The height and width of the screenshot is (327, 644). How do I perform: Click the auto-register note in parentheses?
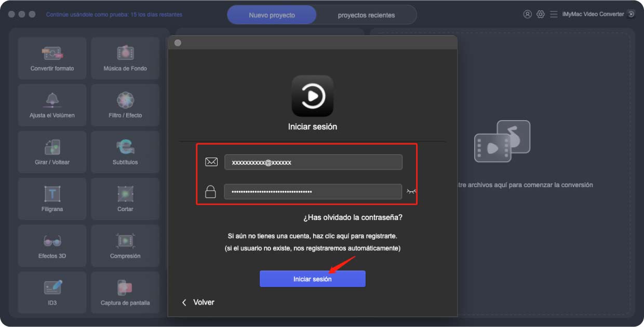(313, 248)
